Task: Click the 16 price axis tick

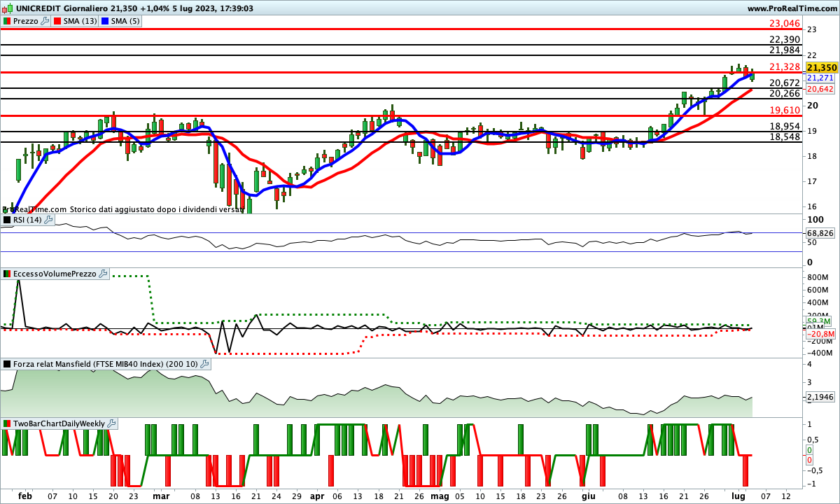Action: (x=812, y=206)
